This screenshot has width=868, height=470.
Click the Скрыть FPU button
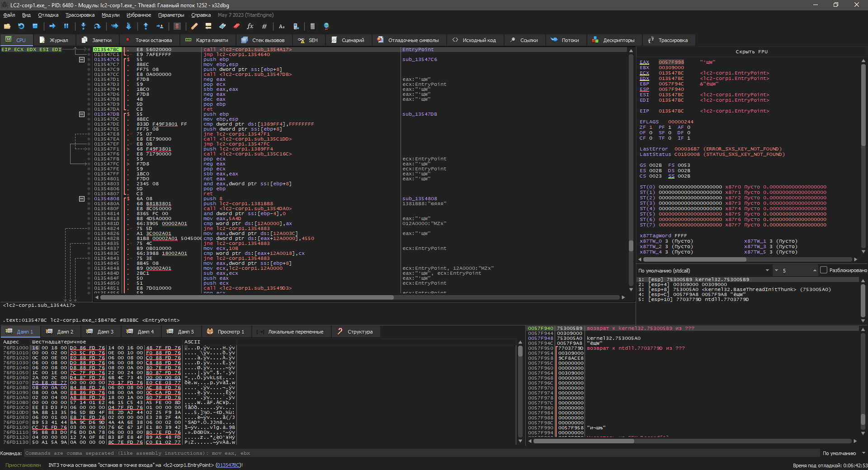coord(751,52)
